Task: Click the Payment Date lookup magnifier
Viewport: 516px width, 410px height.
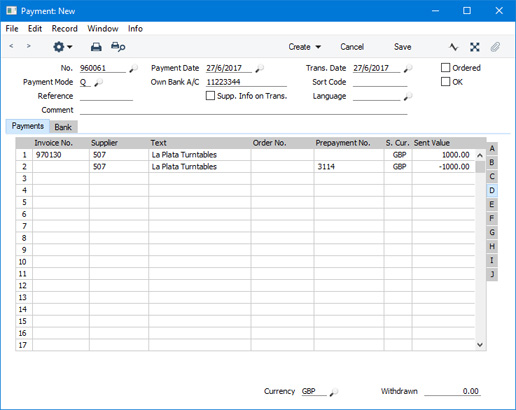Action: pos(259,69)
